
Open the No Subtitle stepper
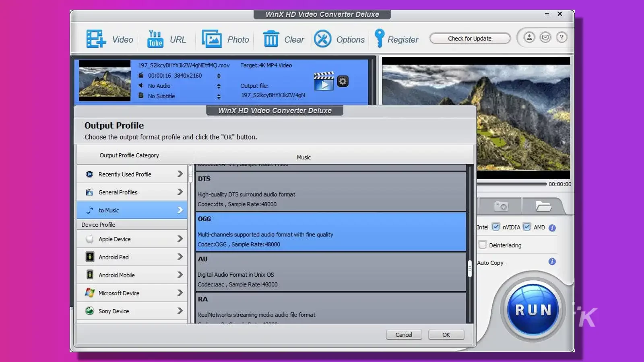click(x=219, y=97)
